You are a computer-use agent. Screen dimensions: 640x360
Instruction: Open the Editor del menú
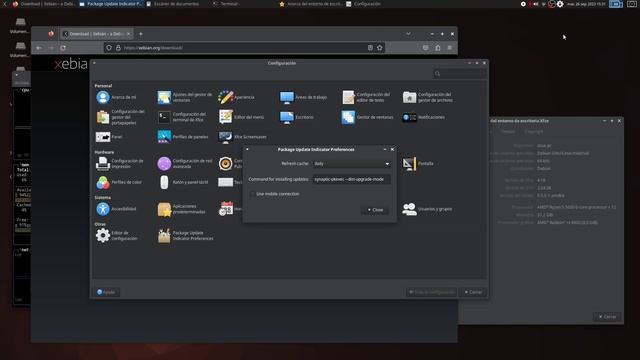(241, 117)
